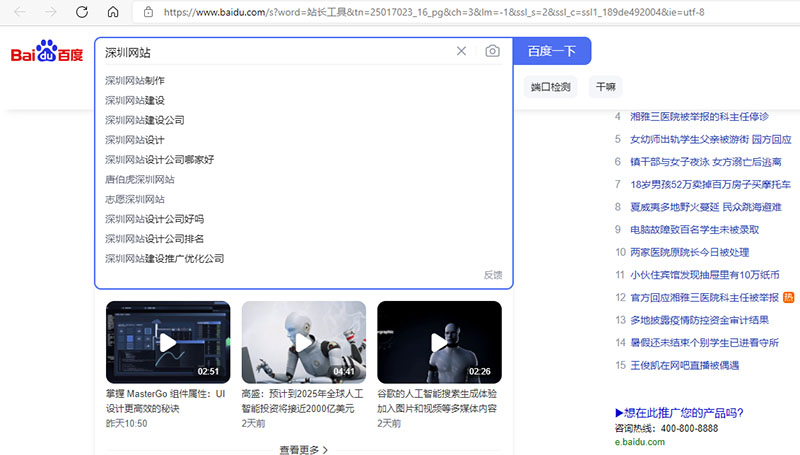The width and height of the screenshot is (800, 455).
Task: Expand 查看更多 videos
Action: 304,450
